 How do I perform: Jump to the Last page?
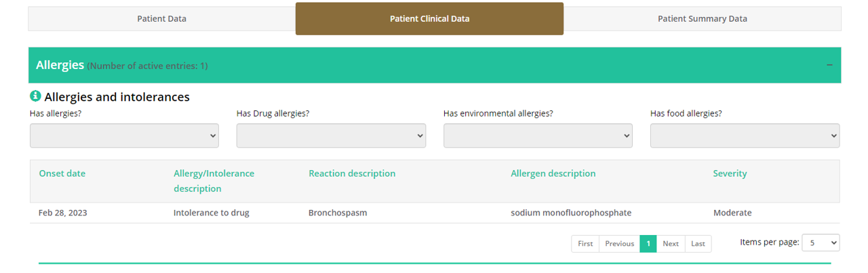(698, 244)
